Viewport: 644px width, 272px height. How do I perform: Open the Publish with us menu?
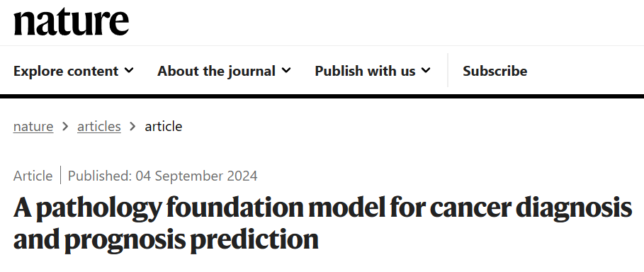click(373, 71)
